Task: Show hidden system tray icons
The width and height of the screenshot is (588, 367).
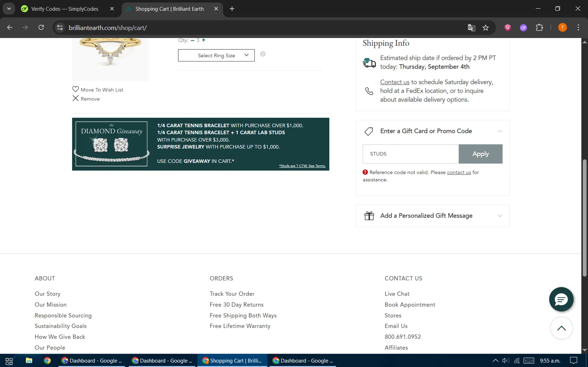Action: click(x=495, y=361)
